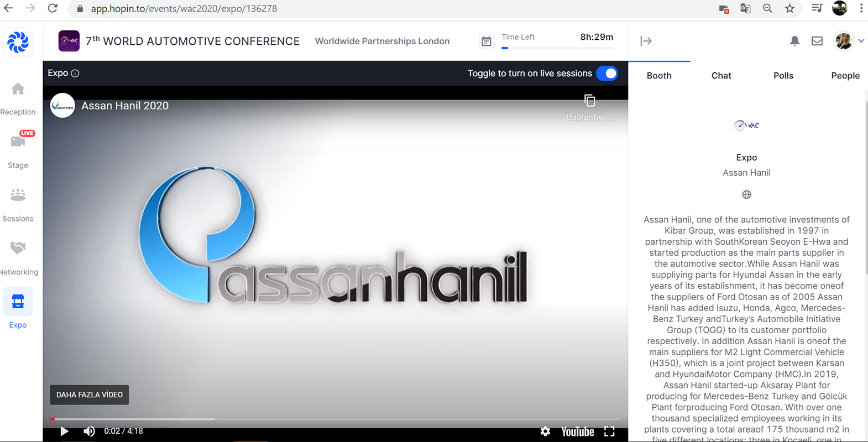Mute the video volume
The width and height of the screenshot is (868, 442).
pos(89,431)
